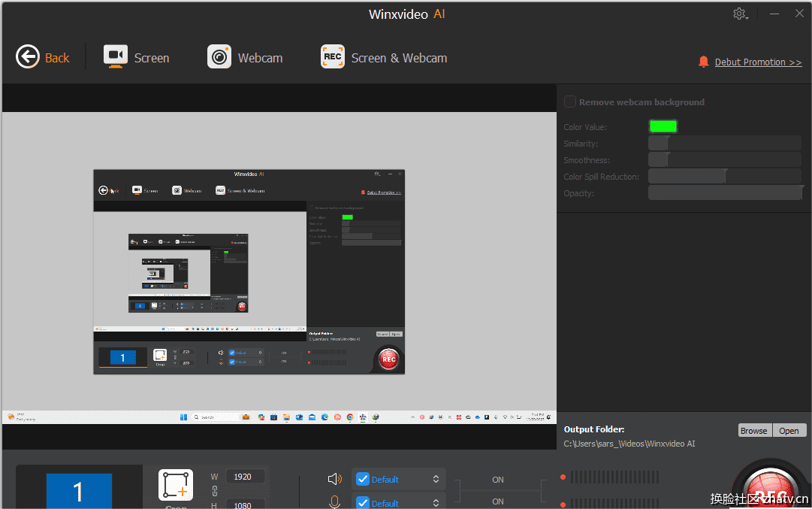
Task: Adjust the Opacity slider
Action: point(724,192)
